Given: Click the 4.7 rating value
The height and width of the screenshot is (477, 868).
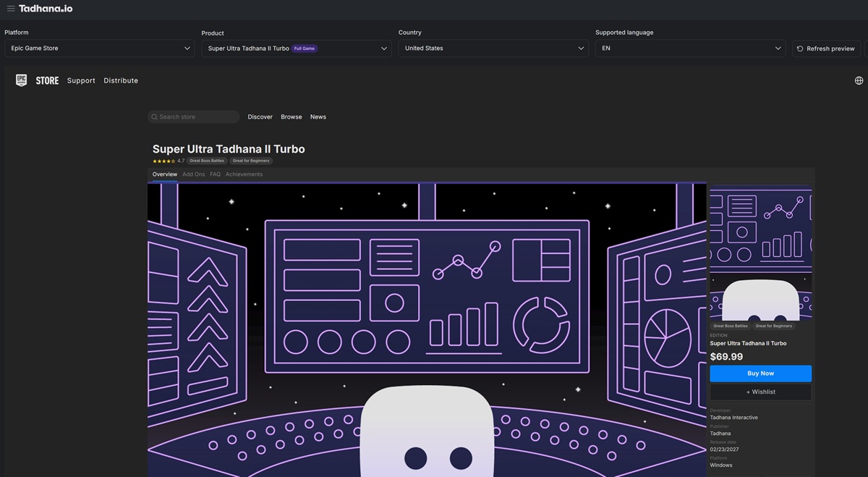Looking at the screenshot, I should [181, 161].
